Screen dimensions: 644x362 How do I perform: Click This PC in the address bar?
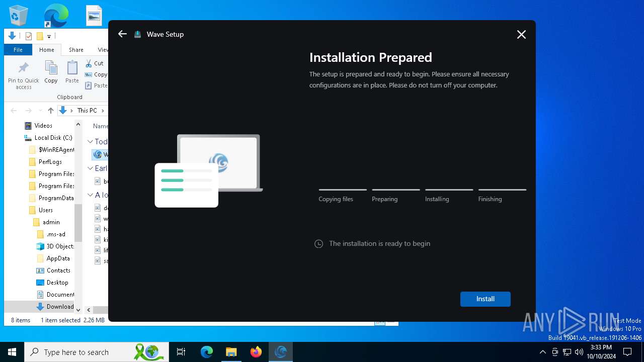pyautogui.click(x=87, y=110)
